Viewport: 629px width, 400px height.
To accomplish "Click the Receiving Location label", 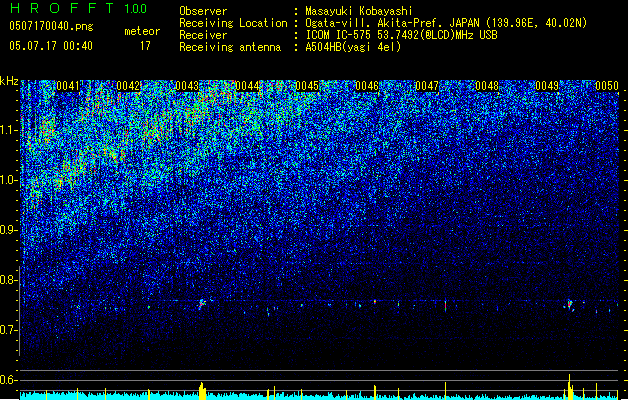I will [233, 23].
